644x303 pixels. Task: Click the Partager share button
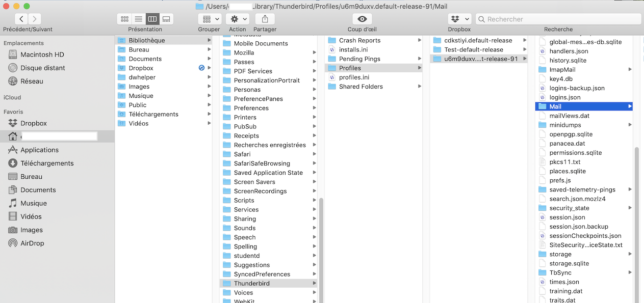point(265,19)
